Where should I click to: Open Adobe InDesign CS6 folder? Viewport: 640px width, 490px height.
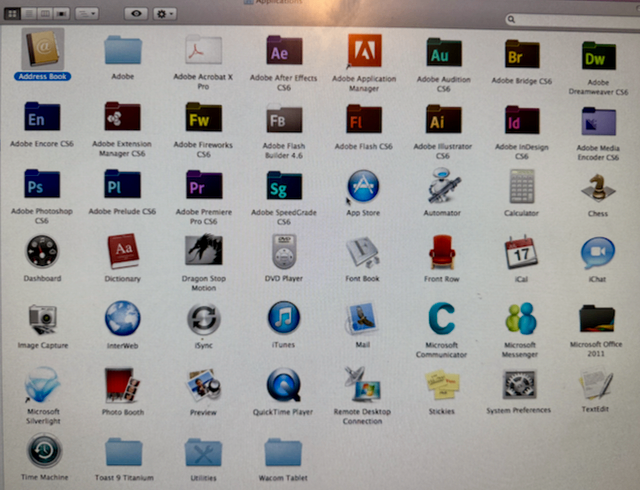[x=522, y=120]
